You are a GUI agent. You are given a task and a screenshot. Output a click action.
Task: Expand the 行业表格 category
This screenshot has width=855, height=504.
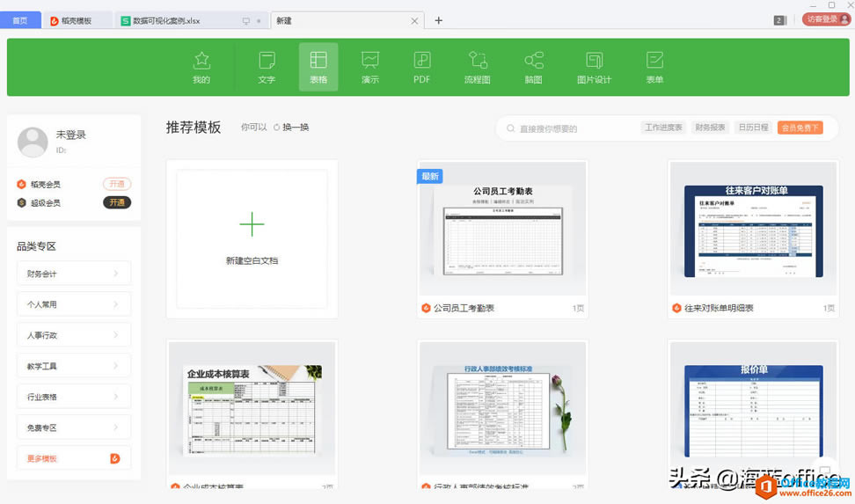[x=74, y=397]
